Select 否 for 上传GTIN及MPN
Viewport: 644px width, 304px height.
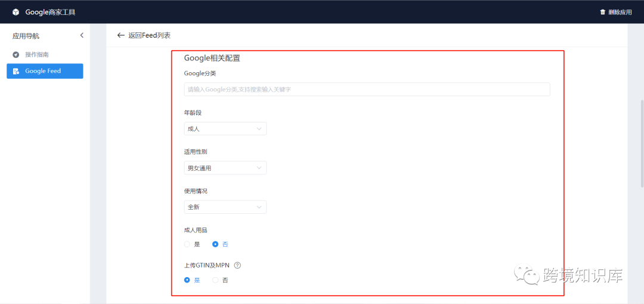click(x=215, y=280)
